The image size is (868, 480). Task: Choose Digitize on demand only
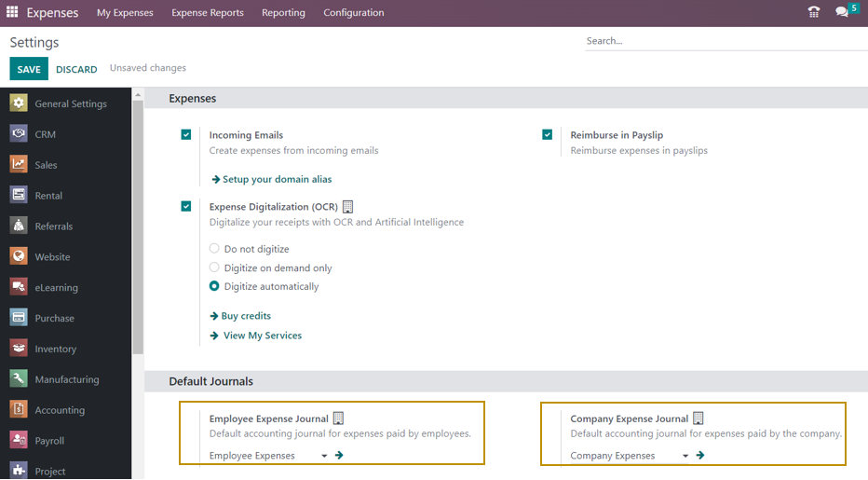215,267
